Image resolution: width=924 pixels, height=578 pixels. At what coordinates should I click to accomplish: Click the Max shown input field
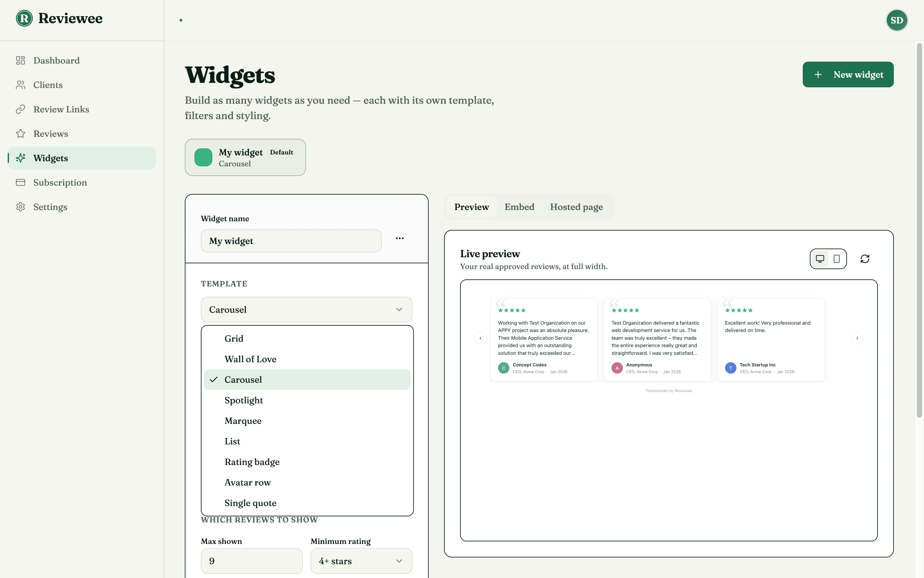252,561
